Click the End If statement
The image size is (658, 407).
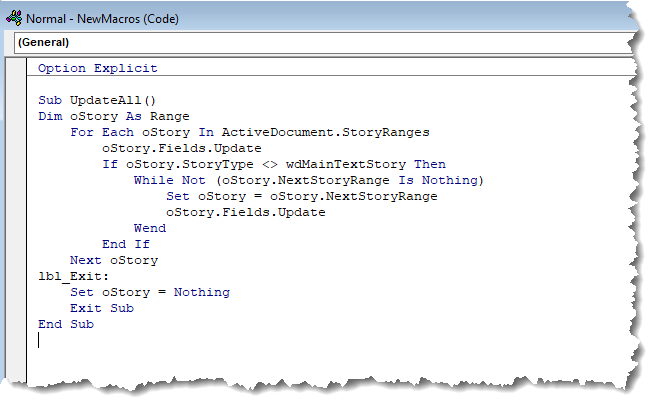coord(126,244)
